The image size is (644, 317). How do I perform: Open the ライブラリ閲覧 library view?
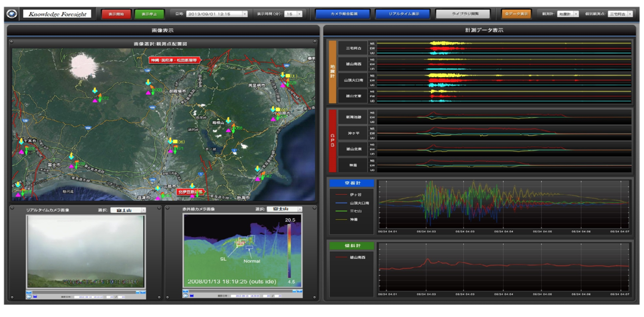[x=463, y=14]
